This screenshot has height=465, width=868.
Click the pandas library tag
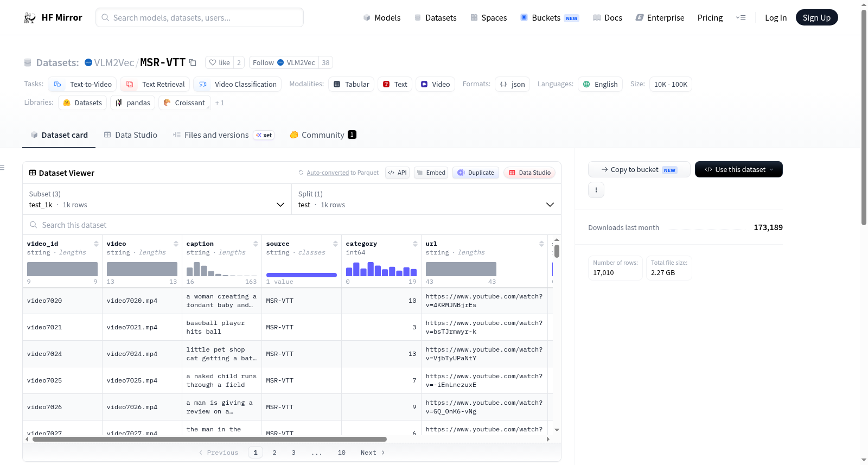(133, 103)
